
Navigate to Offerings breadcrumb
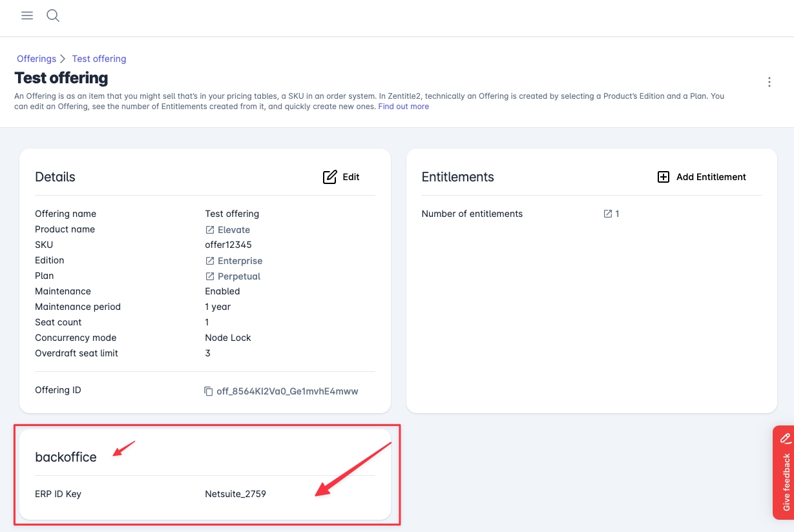(36, 59)
